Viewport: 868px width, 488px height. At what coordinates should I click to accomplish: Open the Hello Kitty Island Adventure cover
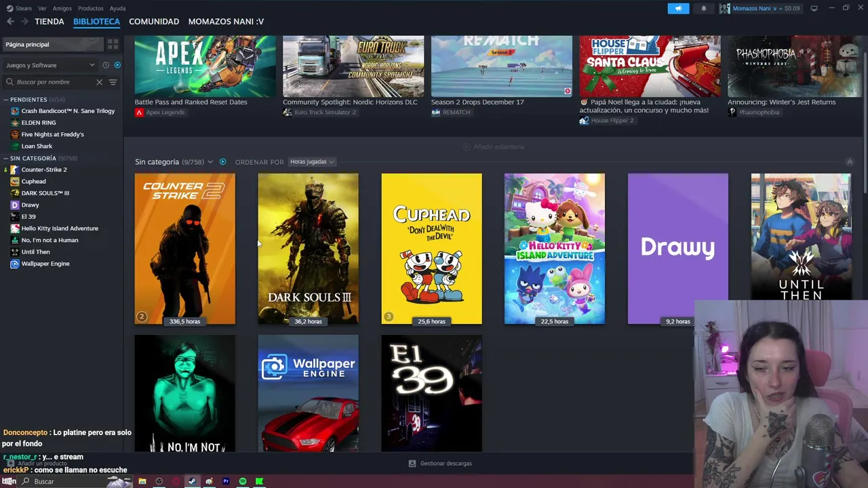555,249
